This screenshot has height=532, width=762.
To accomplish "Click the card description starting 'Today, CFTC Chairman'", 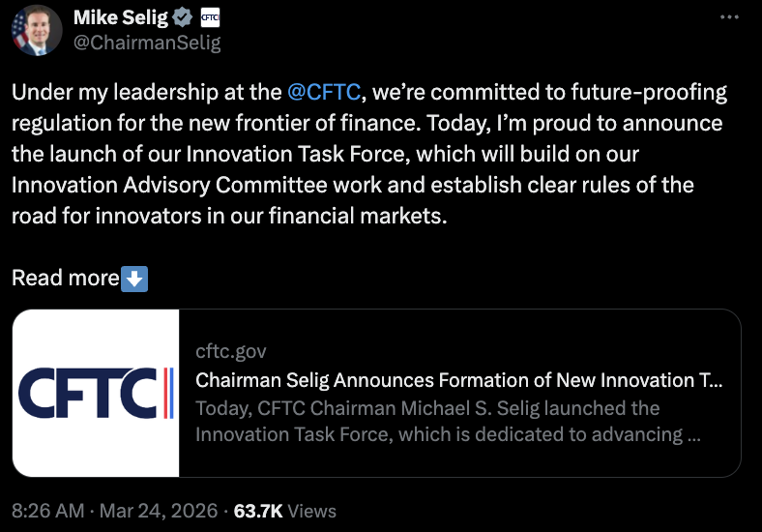I will click(x=448, y=421).
